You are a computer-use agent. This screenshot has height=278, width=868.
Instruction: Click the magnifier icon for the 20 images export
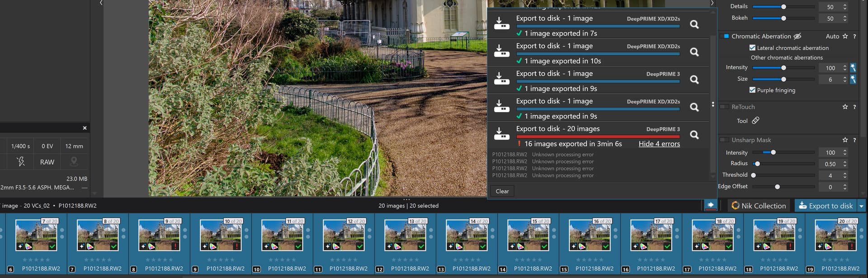[694, 135]
